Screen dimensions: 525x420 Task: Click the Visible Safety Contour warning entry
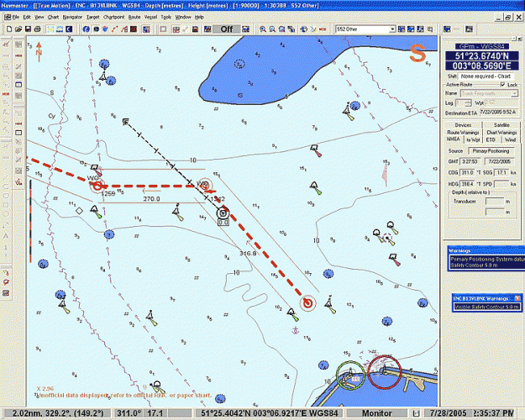coord(483,308)
